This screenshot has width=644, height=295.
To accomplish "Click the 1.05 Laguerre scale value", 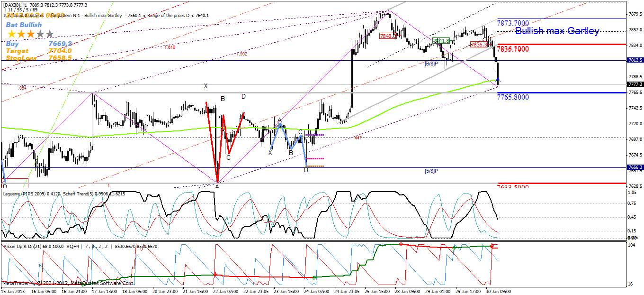I will tap(632, 193).
